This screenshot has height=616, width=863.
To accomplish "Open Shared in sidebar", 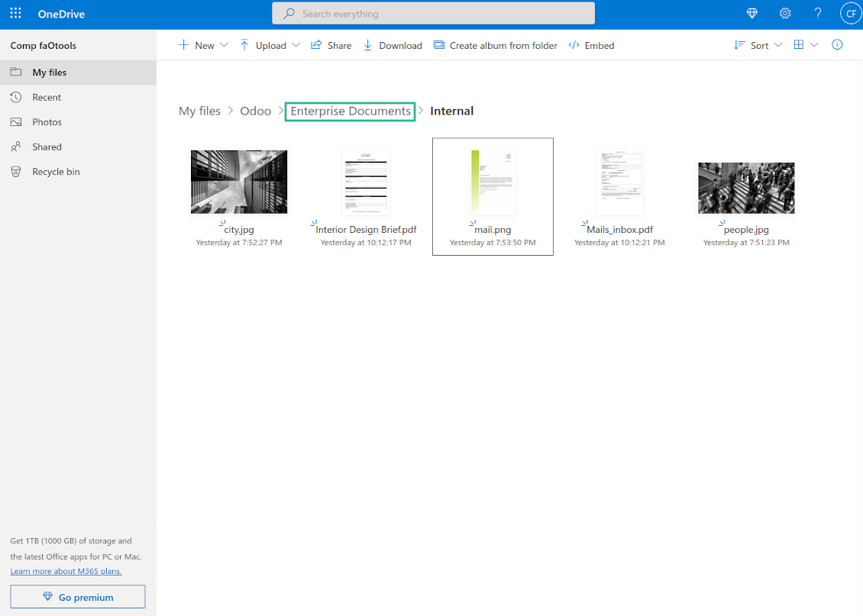I will pos(78,147).
